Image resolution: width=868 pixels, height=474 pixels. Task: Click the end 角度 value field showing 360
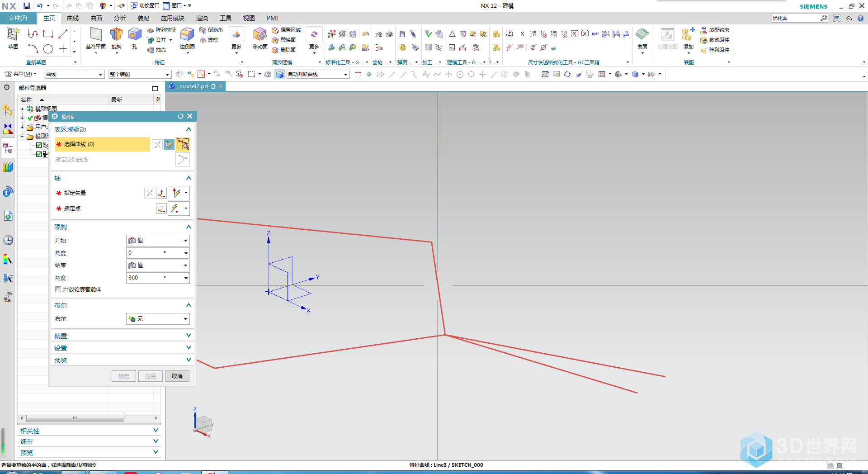(157, 278)
